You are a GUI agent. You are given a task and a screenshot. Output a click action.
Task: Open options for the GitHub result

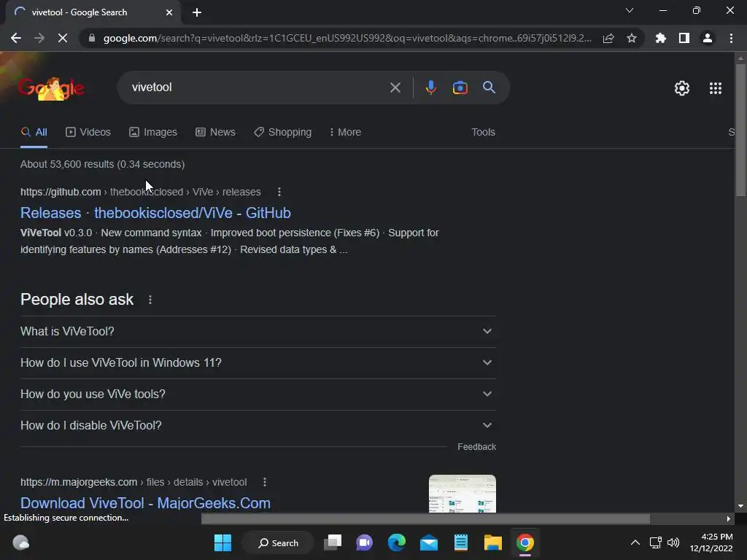(x=279, y=192)
